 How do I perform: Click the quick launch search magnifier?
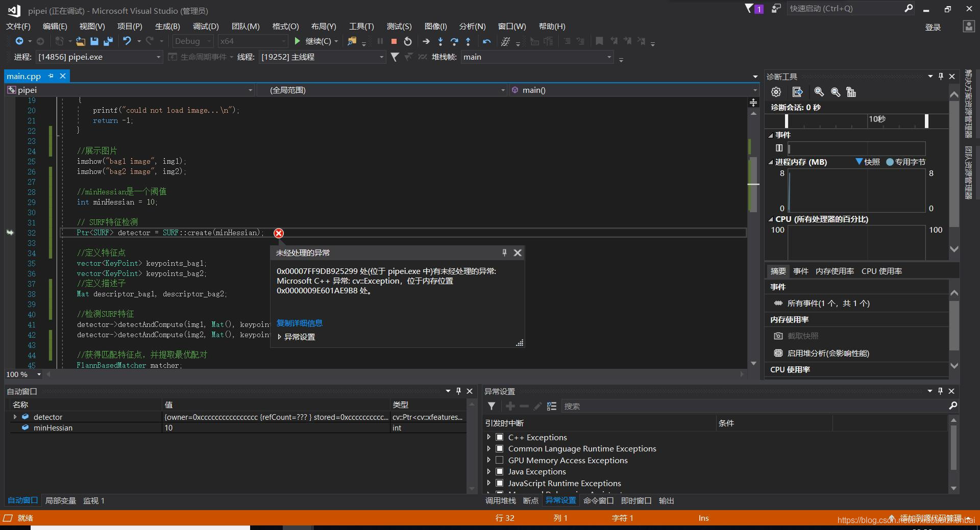click(909, 8)
